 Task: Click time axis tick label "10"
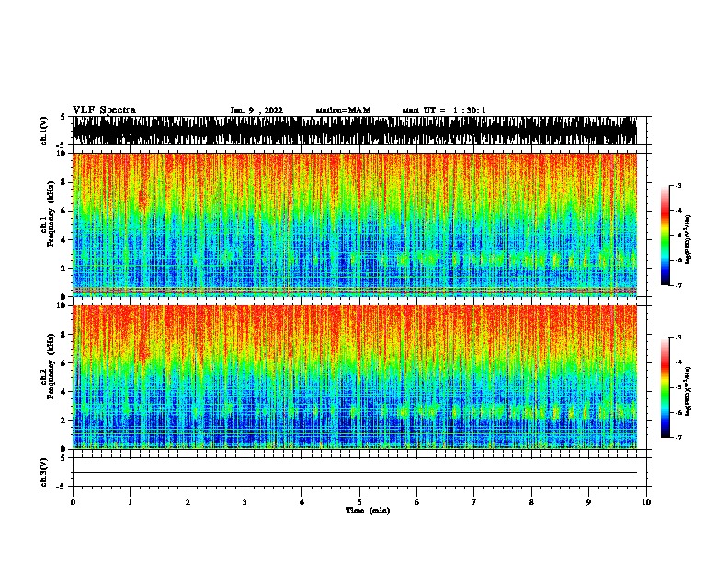coord(646,502)
